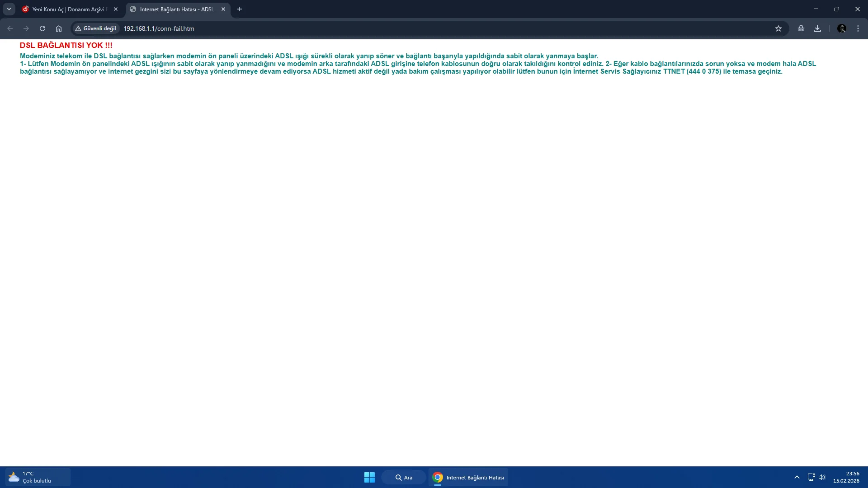Screen dimensions: 868x488
Task: Open the incognito indicator icon
Action: pyautogui.click(x=801, y=28)
